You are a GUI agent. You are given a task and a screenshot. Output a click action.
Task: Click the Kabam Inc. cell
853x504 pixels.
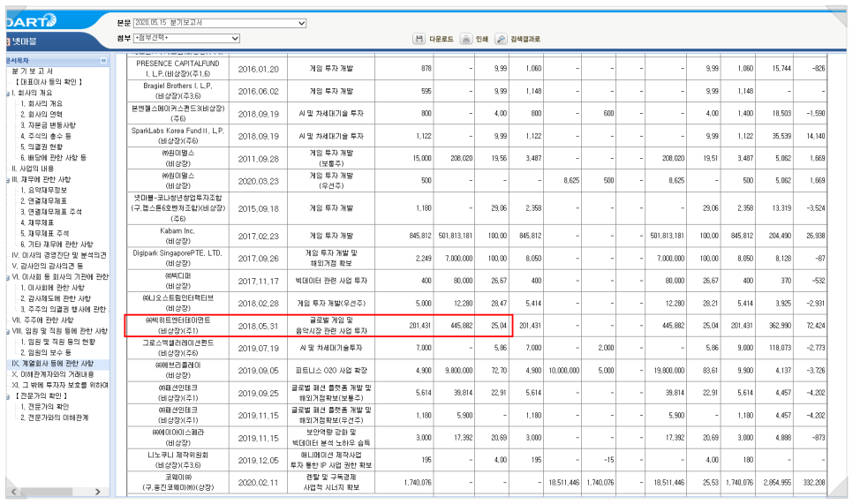click(177, 236)
